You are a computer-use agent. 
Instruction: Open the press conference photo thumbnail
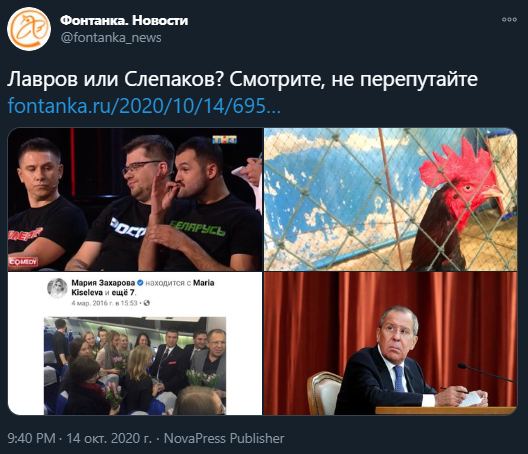391,344
